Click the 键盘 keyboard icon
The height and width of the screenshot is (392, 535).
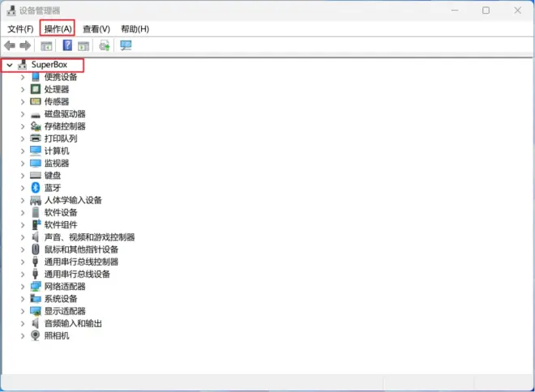coord(36,175)
